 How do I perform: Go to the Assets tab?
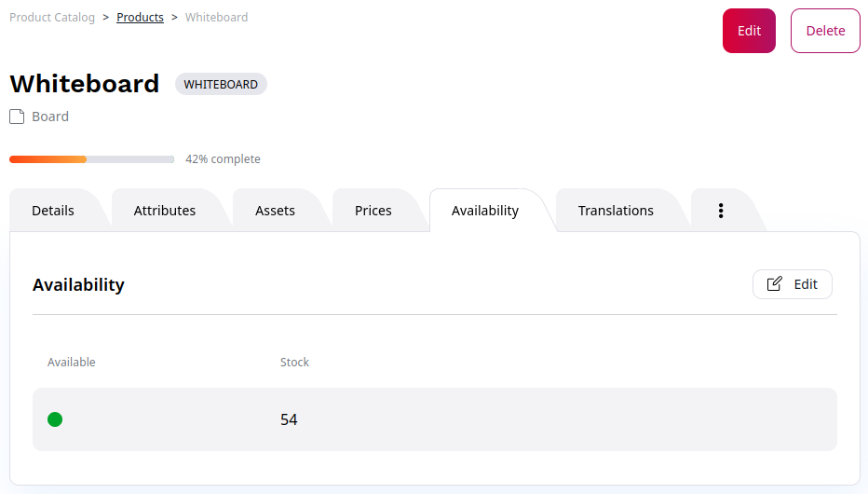(275, 211)
